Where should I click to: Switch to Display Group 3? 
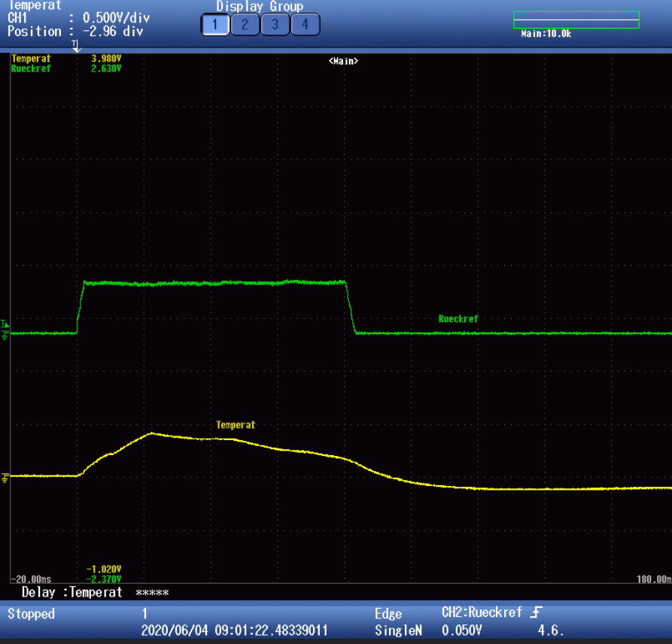[275, 25]
